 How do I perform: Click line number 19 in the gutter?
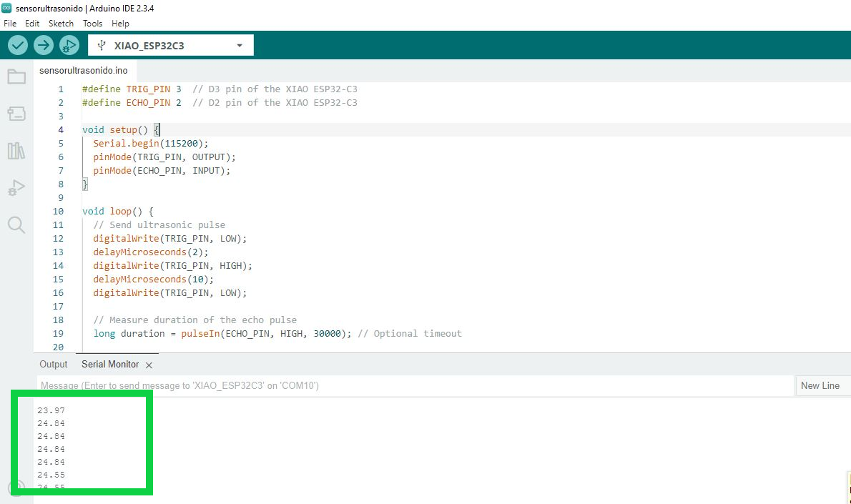(58, 333)
